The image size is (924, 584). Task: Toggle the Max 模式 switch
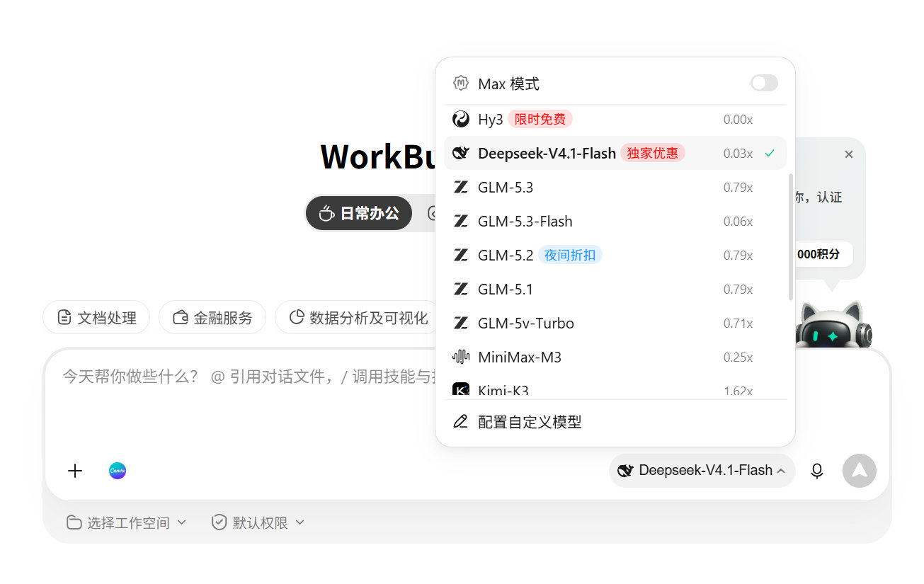click(x=764, y=84)
